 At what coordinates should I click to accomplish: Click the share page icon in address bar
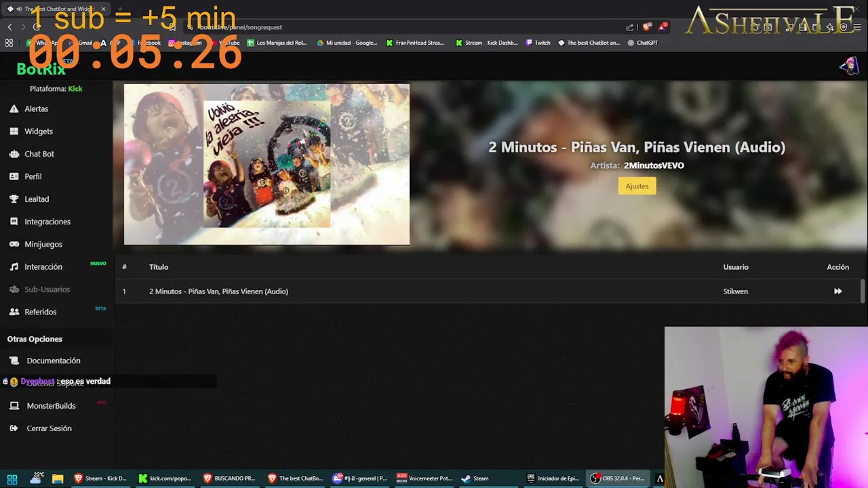click(630, 27)
